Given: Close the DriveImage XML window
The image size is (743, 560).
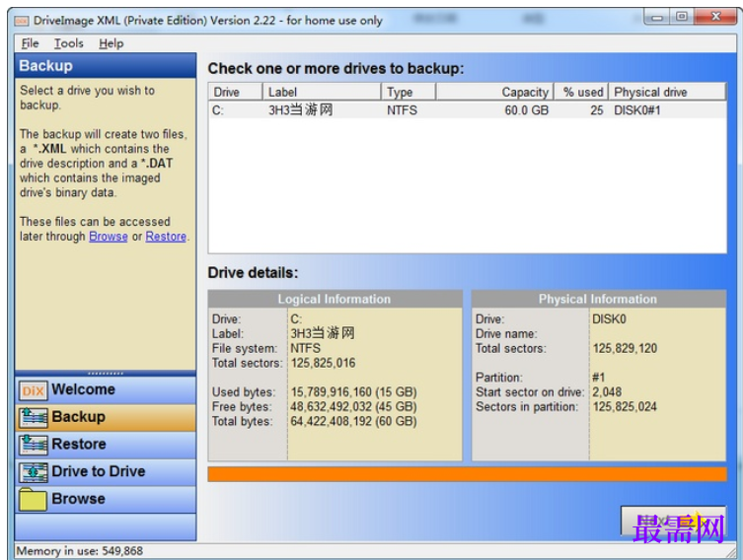Looking at the screenshot, I should tap(715, 18).
